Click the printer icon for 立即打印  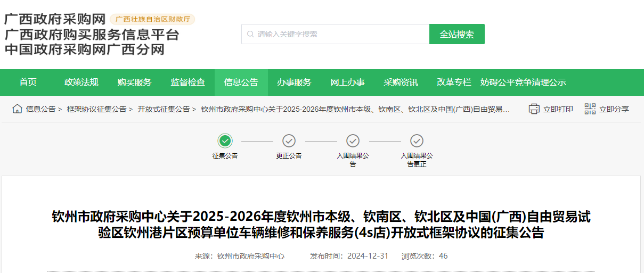point(534,109)
